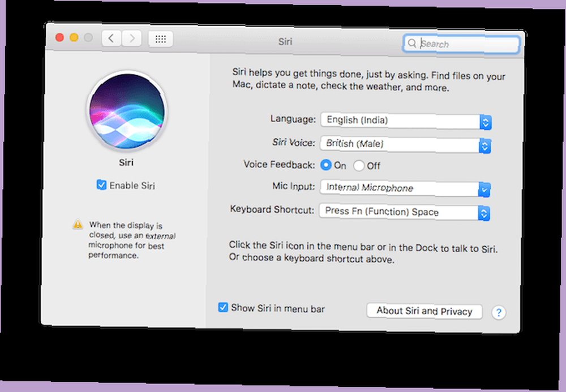This screenshot has width=566, height=392.
Task: Open the Language dropdown showing English (India)
Action: pyautogui.click(x=406, y=121)
